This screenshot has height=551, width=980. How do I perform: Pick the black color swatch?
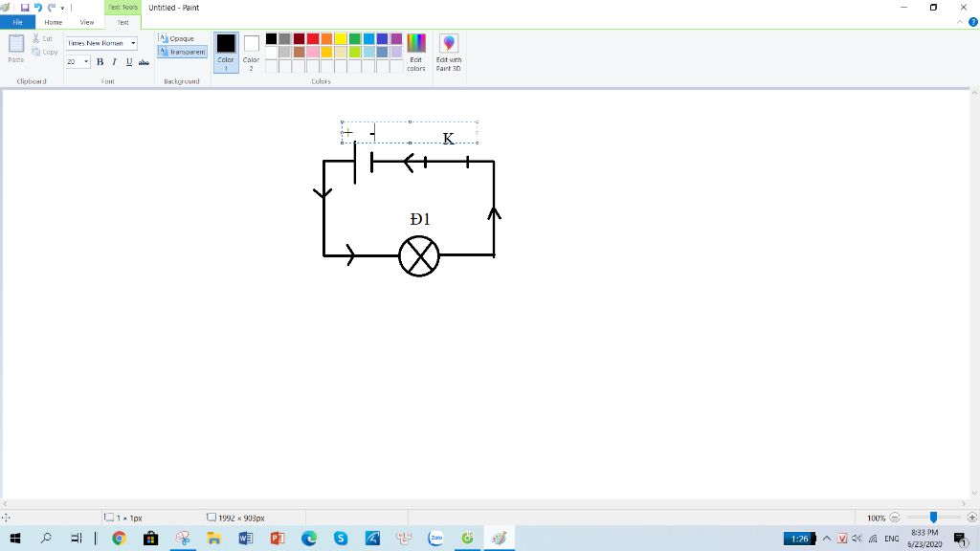coord(271,38)
